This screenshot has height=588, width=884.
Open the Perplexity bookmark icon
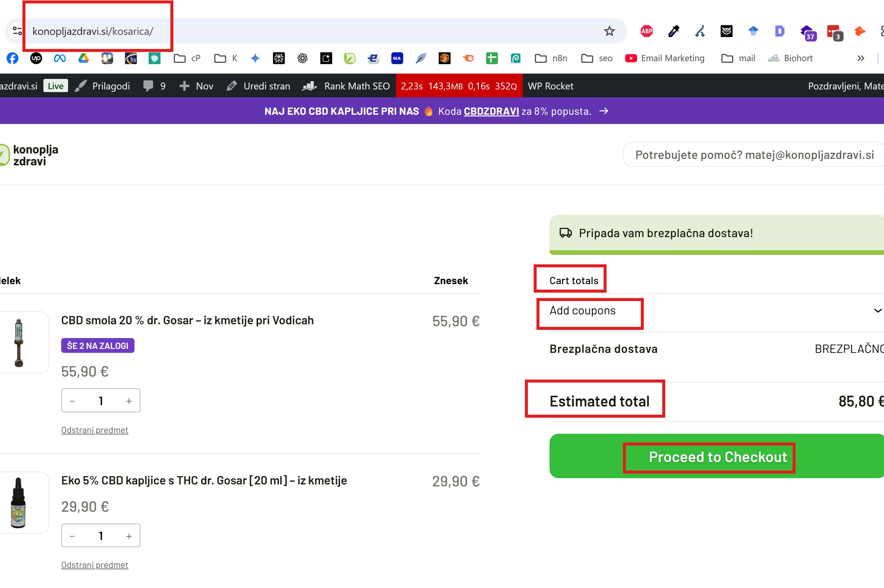(279, 58)
